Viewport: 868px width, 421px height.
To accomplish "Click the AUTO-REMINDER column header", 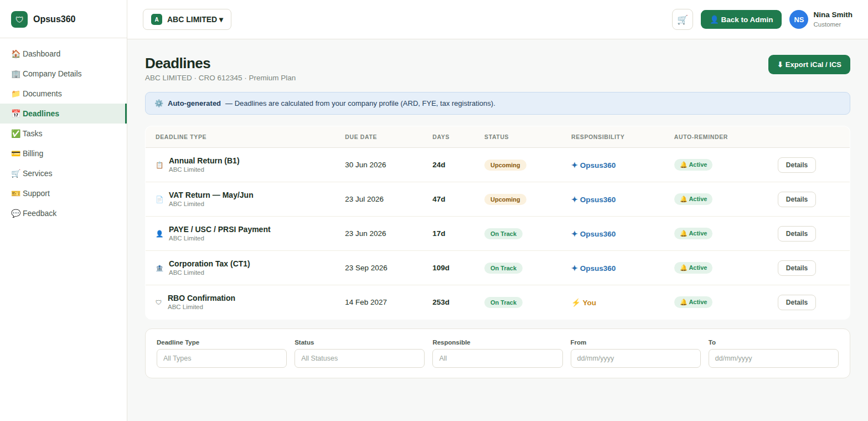I will 701,137.
